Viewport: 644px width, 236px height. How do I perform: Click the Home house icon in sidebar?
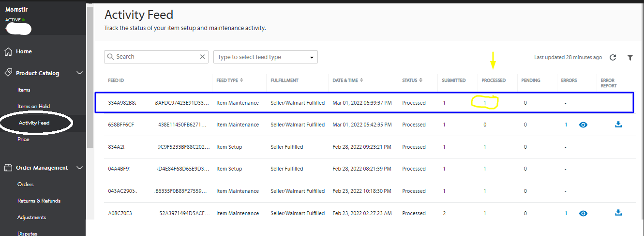8,51
